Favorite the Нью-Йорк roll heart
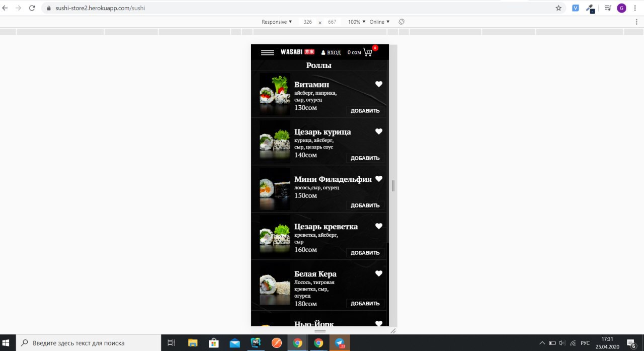The height and width of the screenshot is (351, 644). click(x=379, y=323)
